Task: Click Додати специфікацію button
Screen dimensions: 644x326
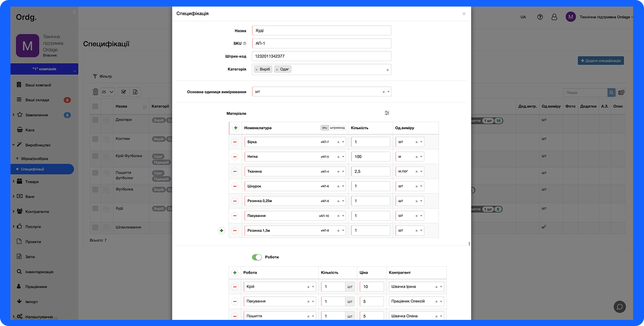Action: 600,61
